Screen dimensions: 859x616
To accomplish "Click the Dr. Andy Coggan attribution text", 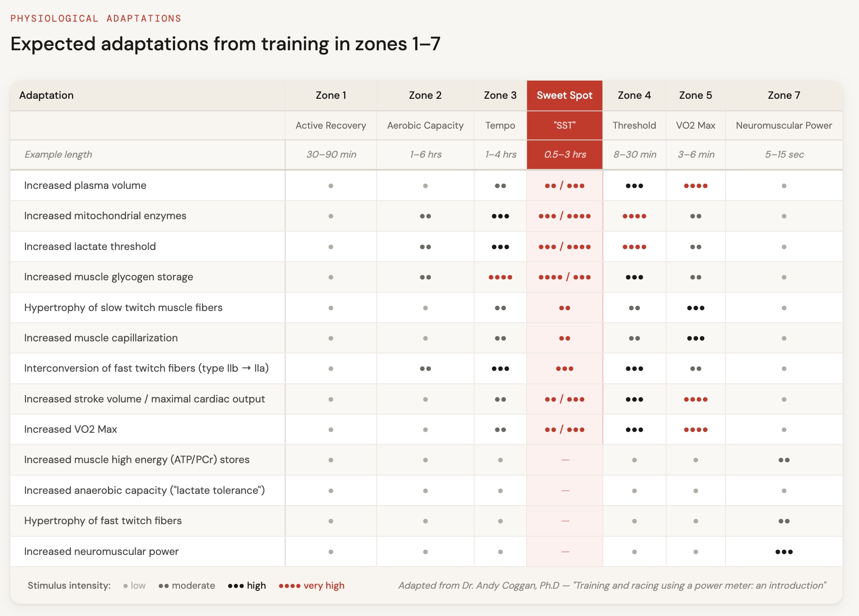I will [612, 586].
